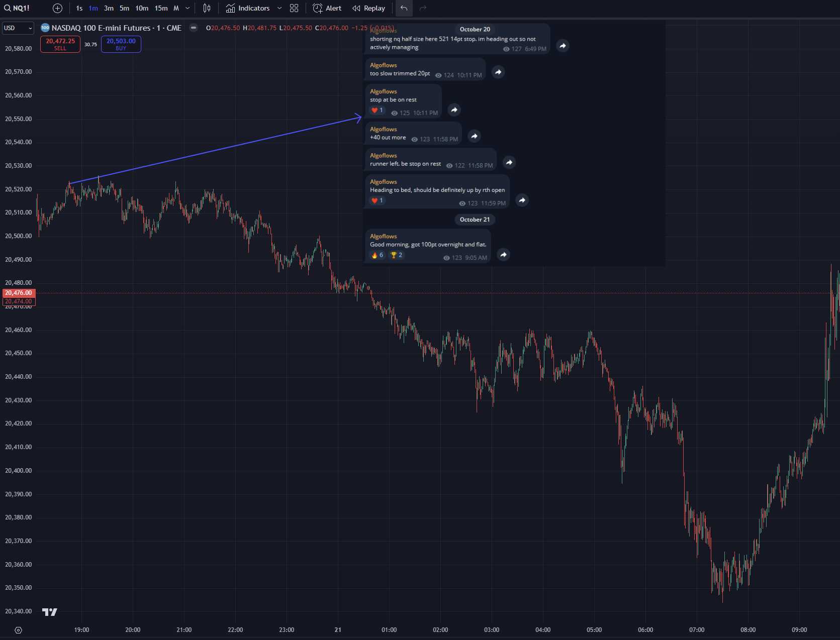The image size is (840, 640).
Task: Click the 30.75 spread value
Action: click(x=90, y=45)
